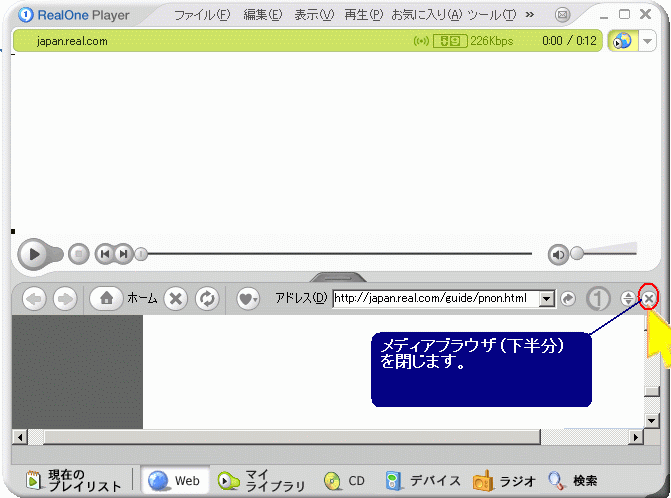Open the 再生(P) menu
671x498 pixels.
pyautogui.click(x=364, y=15)
